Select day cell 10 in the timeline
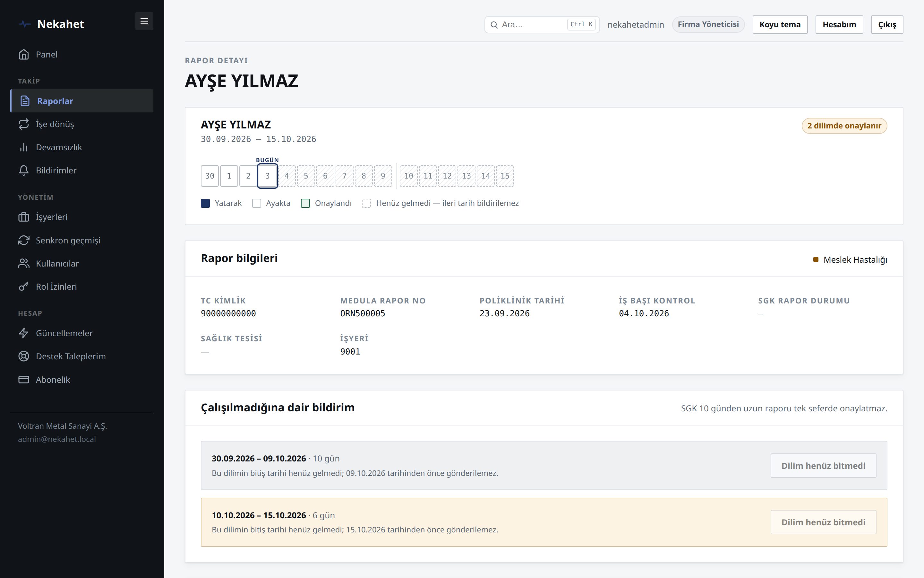924x578 pixels. [x=408, y=176]
